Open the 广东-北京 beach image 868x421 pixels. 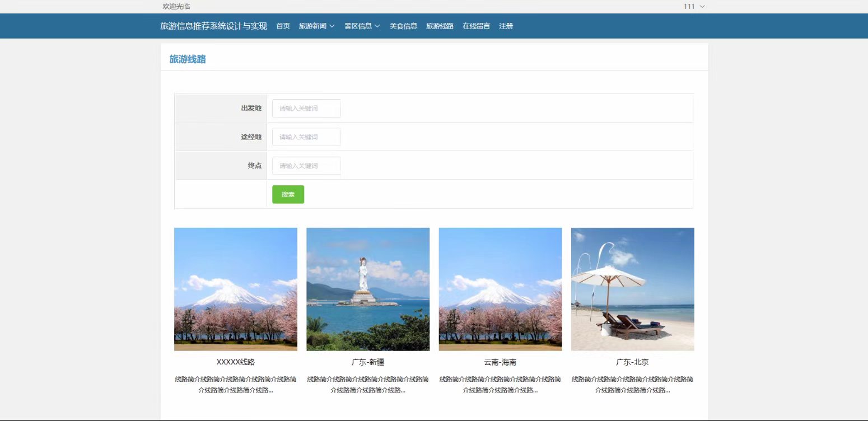(633, 289)
